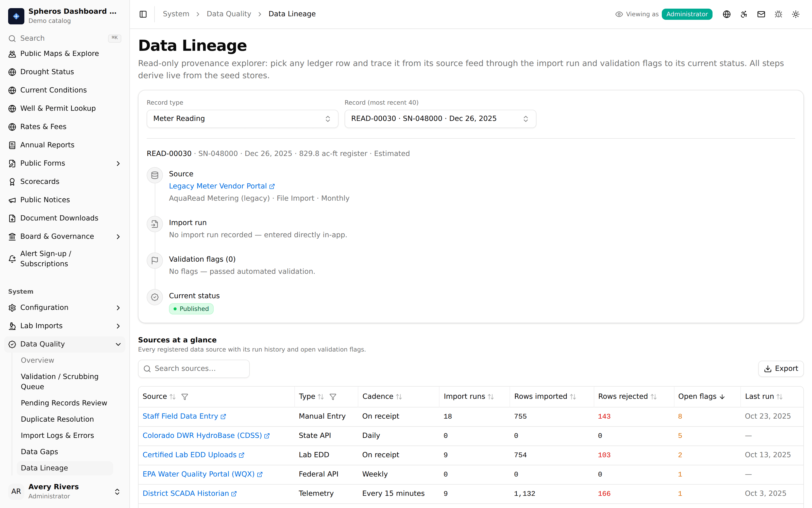Open the mail inbox icon
The width and height of the screenshot is (812, 508).
pos(761,14)
